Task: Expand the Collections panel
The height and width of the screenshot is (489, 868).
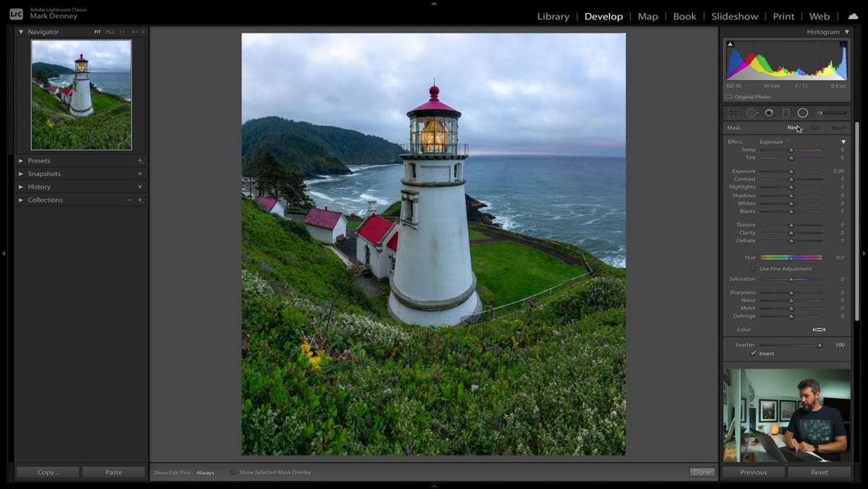Action: [x=21, y=200]
